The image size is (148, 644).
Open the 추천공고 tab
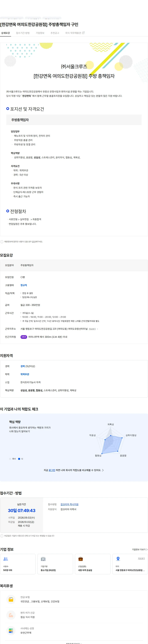point(55,33)
